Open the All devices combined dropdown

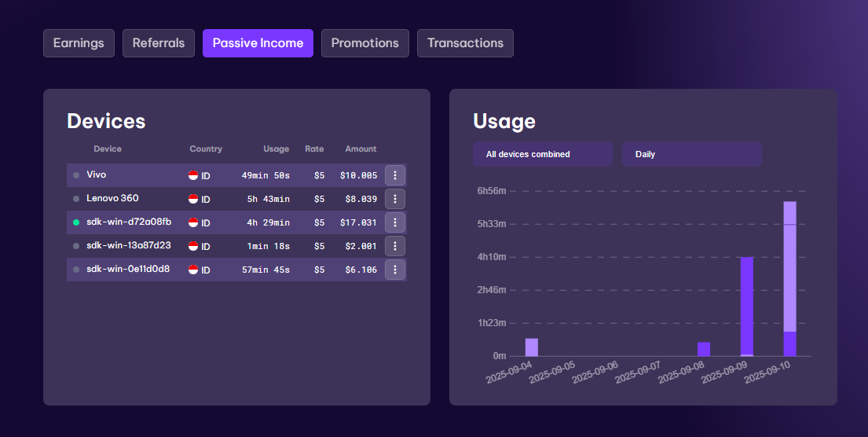click(543, 154)
